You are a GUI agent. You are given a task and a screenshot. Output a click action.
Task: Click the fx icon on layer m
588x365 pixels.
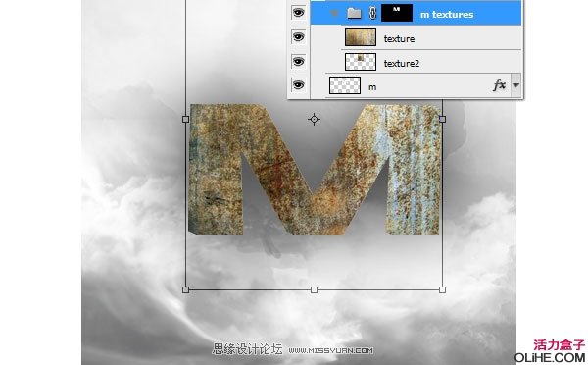tap(499, 85)
